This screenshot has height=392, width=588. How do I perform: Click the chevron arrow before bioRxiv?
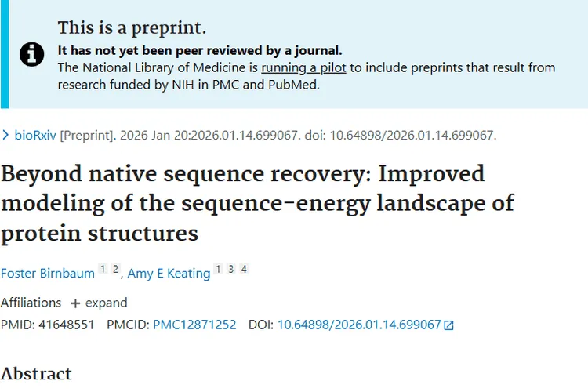(x=6, y=135)
